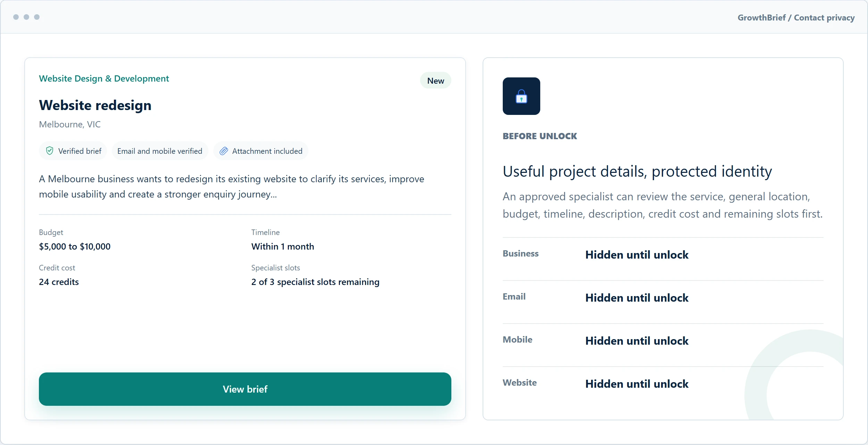Click the brief description paragraph about Melbourne business

coord(232,187)
